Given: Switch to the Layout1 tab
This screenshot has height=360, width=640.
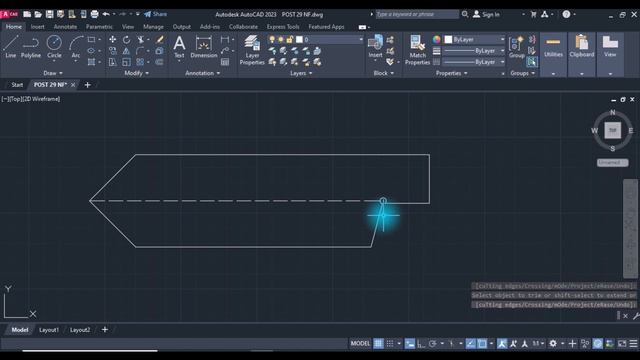Looking at the screenshot, I should tap(49, 330).
